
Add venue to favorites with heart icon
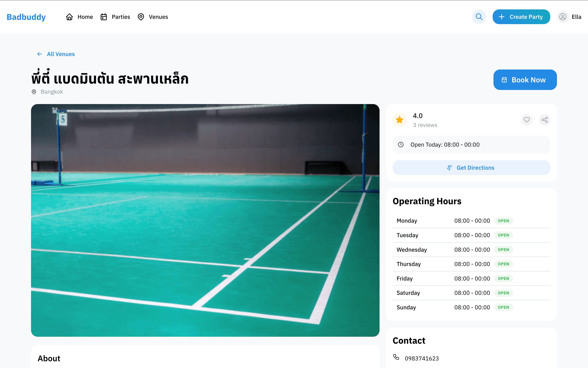pos(527,120)
